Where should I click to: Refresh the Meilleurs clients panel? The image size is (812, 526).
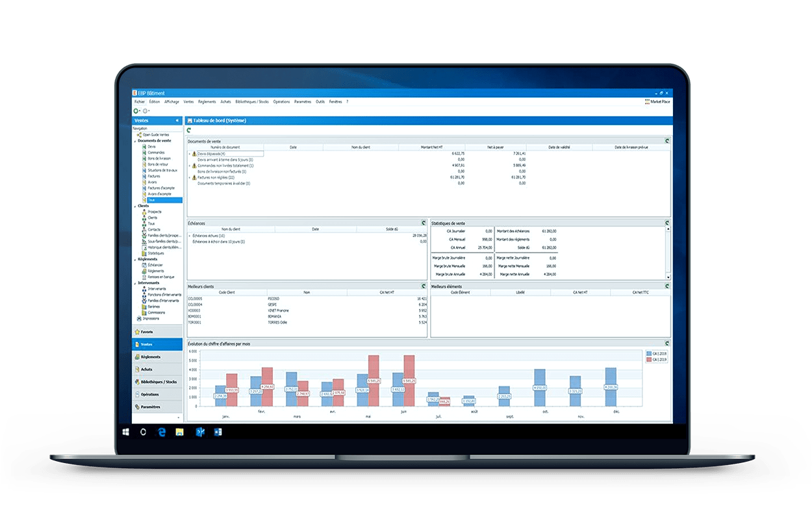424,286
